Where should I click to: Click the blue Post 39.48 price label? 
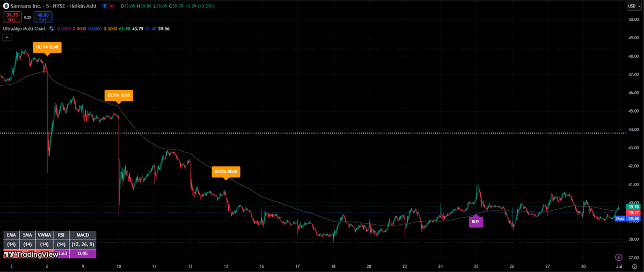point(627,218)
